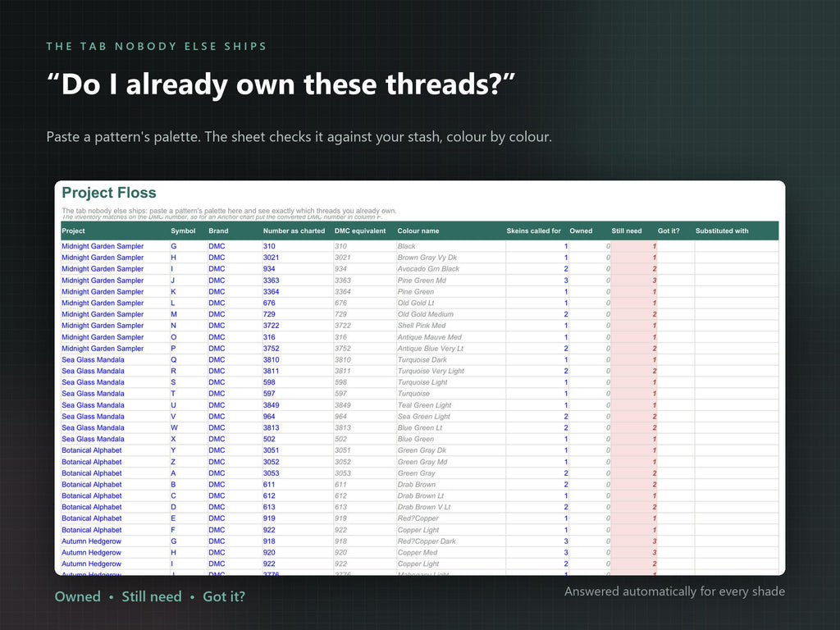Select the 'Copper Med' colour cell

coord(418,553)
